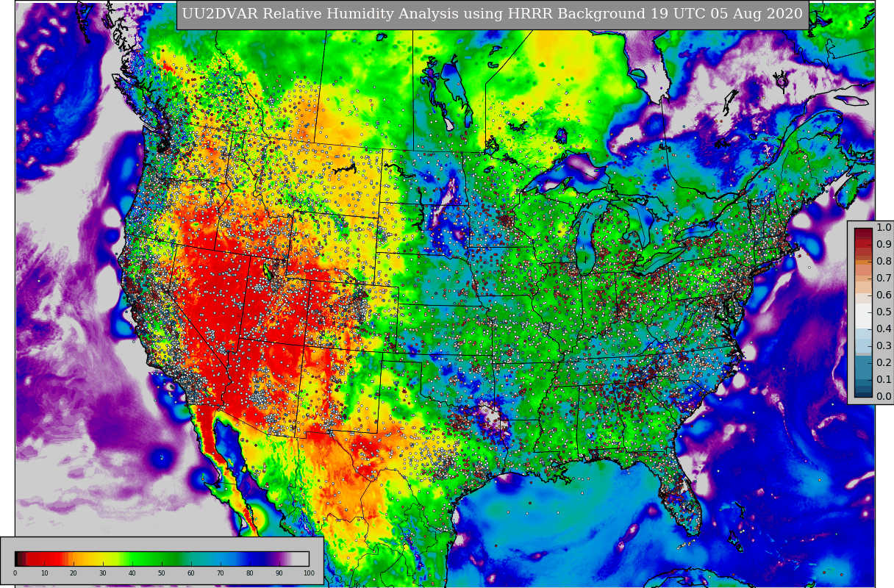
Task: Click the '30' tick label on the humidity colorbar
Action: click(x=103, y=573)
